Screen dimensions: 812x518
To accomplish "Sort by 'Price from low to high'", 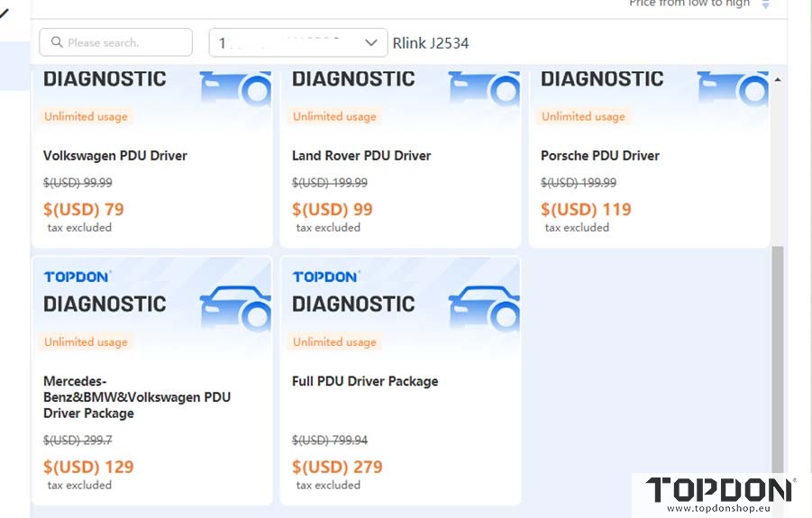I will [689, 4].
